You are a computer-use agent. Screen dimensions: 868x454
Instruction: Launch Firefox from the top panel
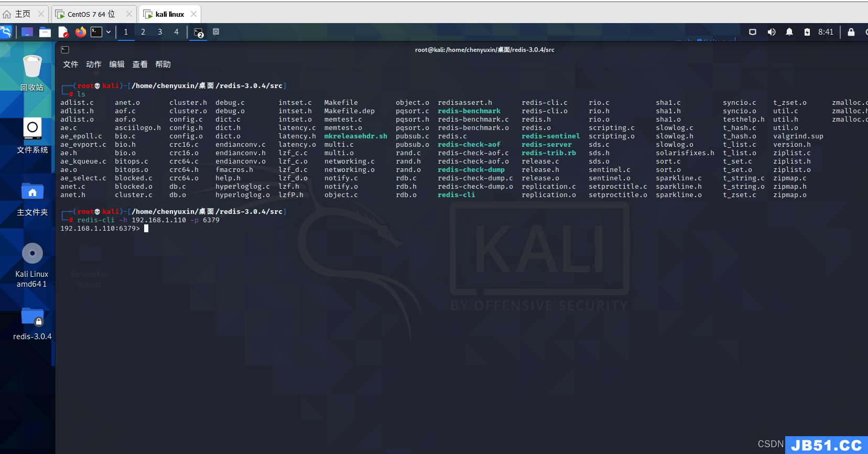[x=80, y=32]
